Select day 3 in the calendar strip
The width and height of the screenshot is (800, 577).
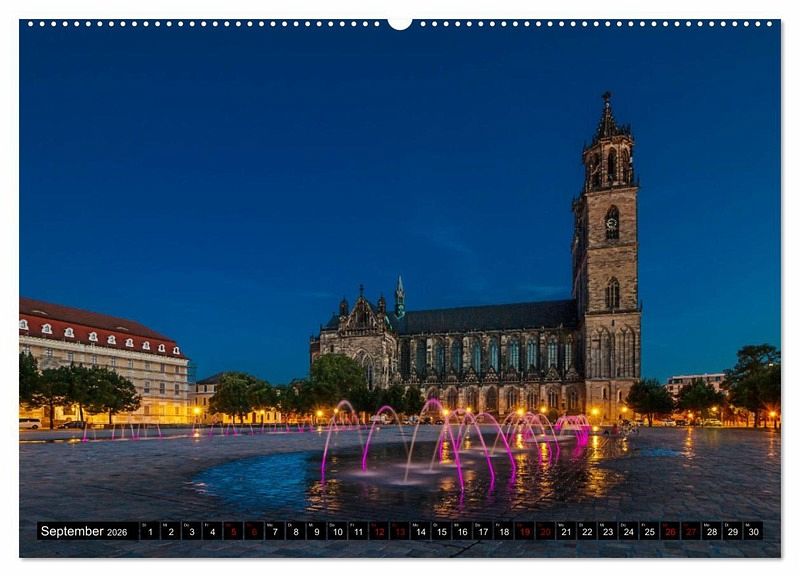[x=192, y=531]
